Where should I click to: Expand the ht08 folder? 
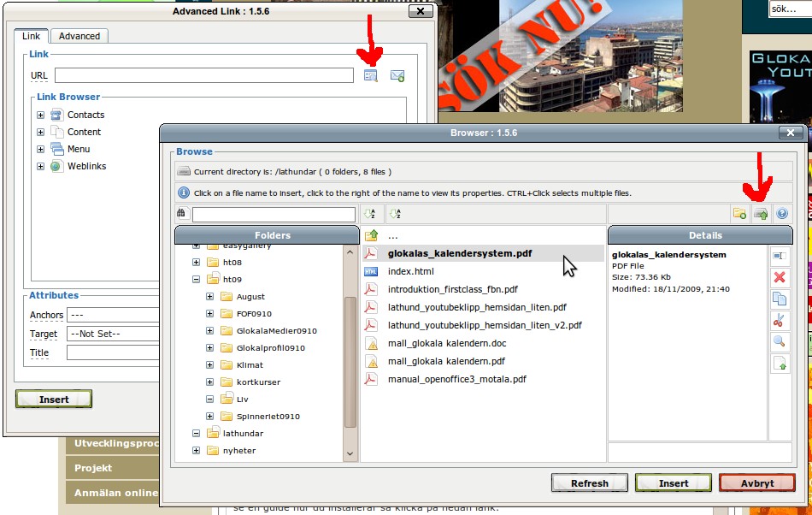197,262
